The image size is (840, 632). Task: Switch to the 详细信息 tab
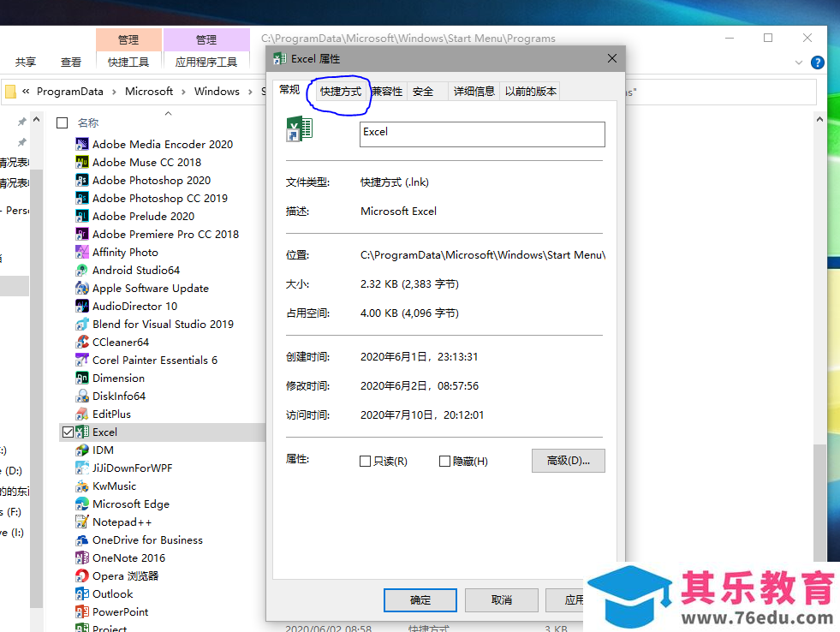click(474, 92)
